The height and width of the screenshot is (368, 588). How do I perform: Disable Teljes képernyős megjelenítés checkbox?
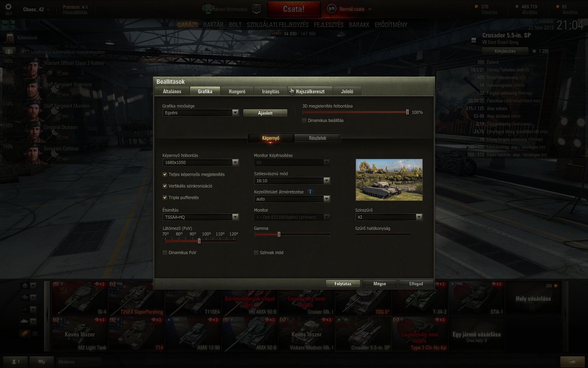point(165,174)
